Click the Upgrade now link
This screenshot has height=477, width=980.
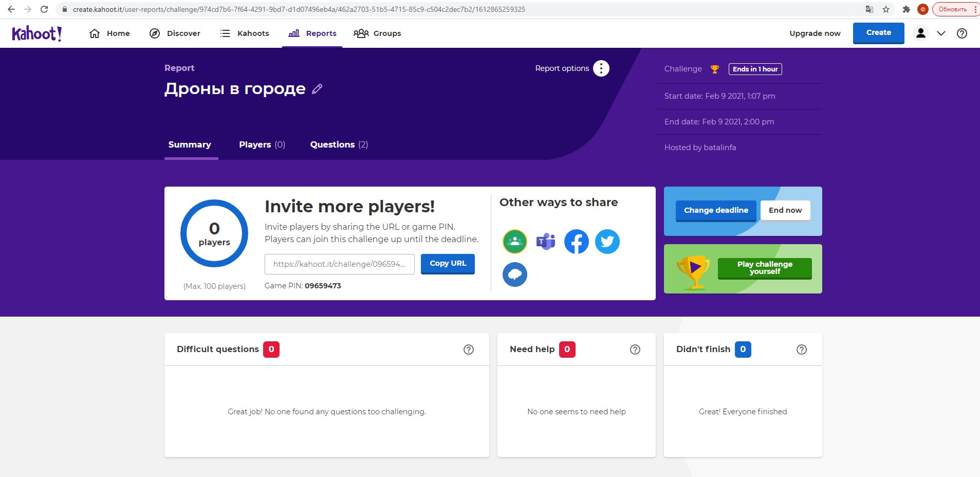pyautogui.click(x=815, y=33)
